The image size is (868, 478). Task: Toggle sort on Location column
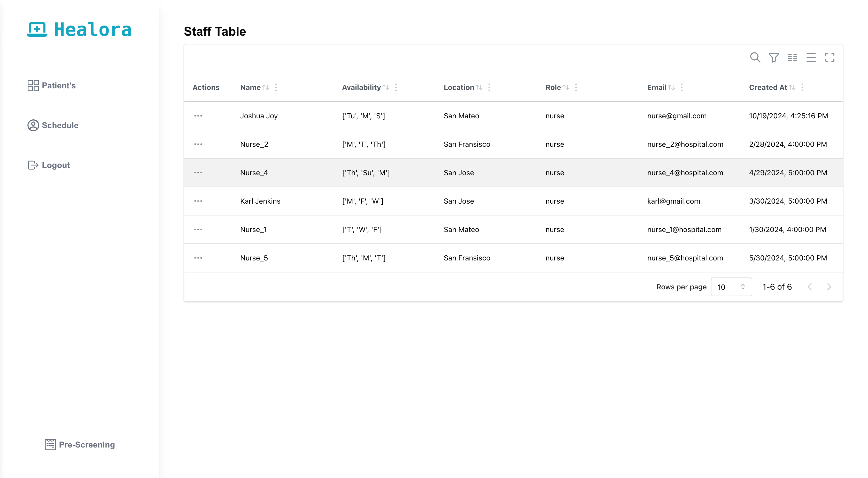479,87
